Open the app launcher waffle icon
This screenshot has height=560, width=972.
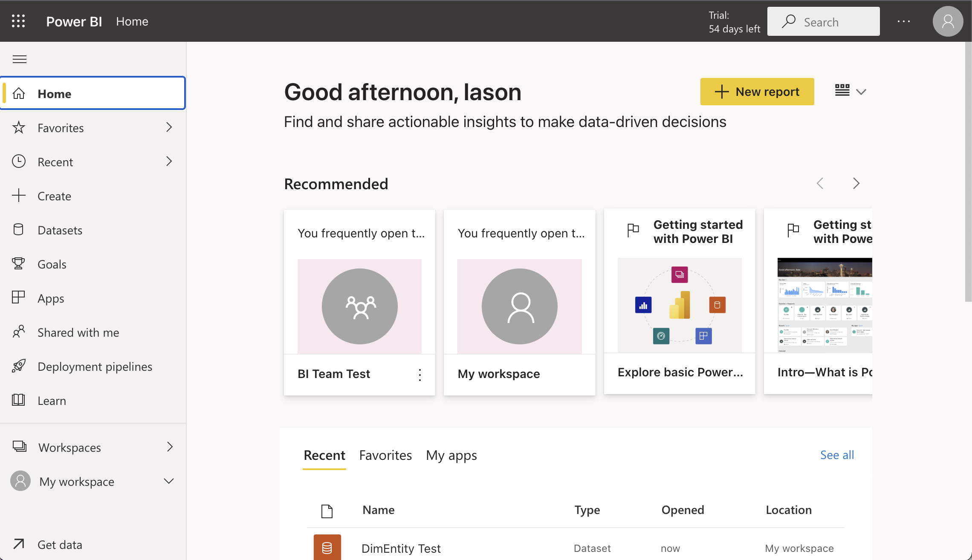pos(18,21)
